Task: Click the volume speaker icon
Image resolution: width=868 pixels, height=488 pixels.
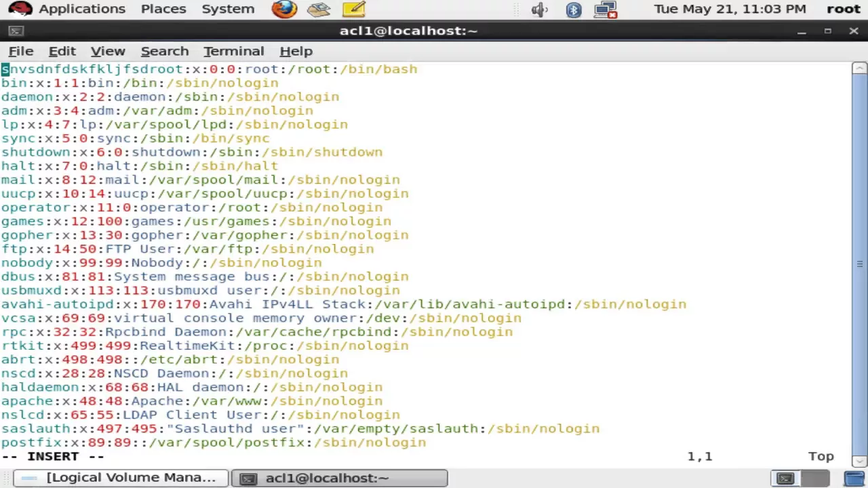Action: point(540,9)
